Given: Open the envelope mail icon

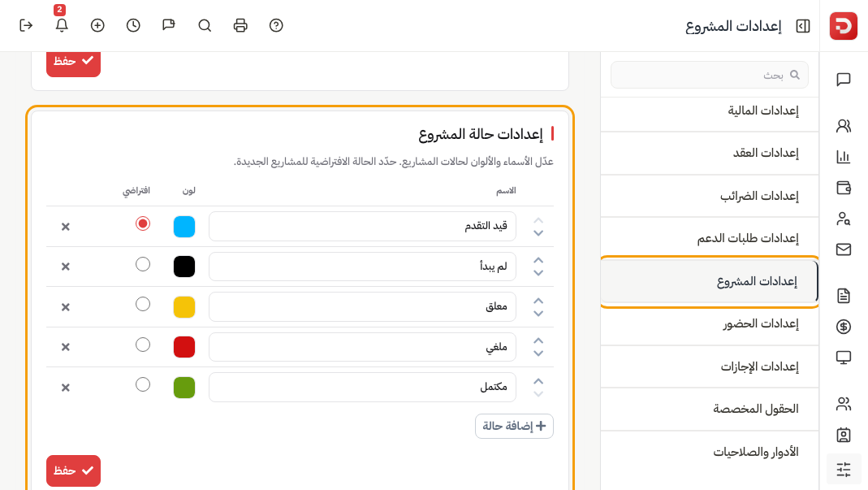Looking at the screenshot, I should pyautogui.click(x=844, y=249).
